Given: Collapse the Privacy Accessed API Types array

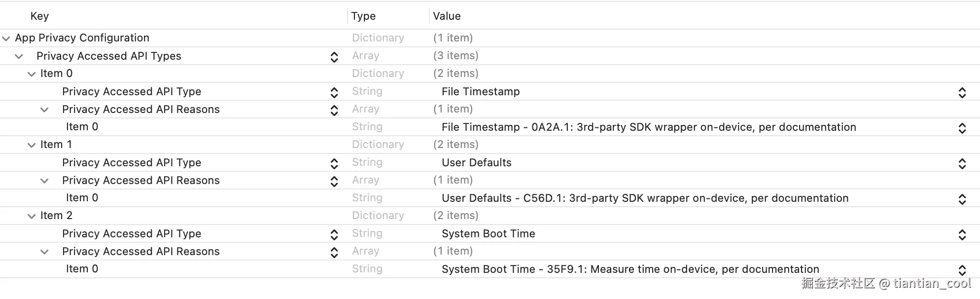Looking at the screenshot, I should coord(19,56).
